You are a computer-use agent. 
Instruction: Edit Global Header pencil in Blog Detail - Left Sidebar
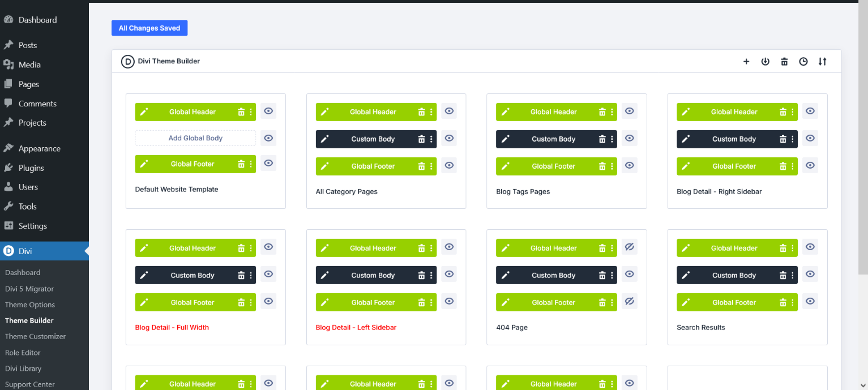pyautogui.click(x=324, y=248)
